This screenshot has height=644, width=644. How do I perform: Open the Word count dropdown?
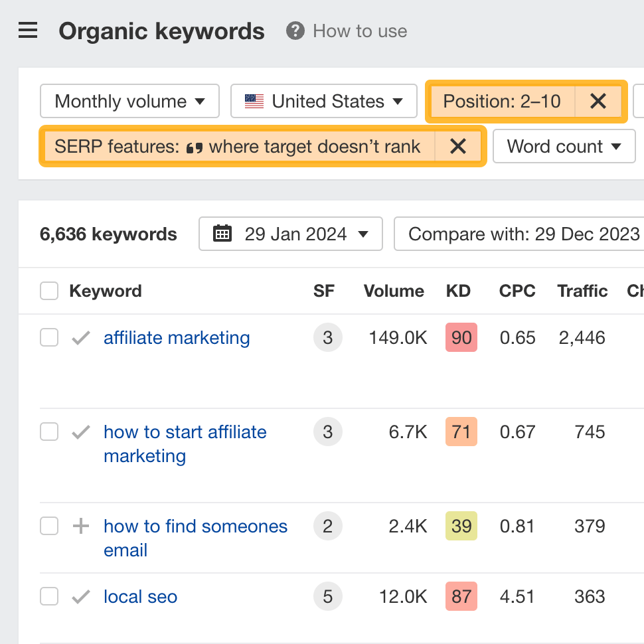point(564,146)
